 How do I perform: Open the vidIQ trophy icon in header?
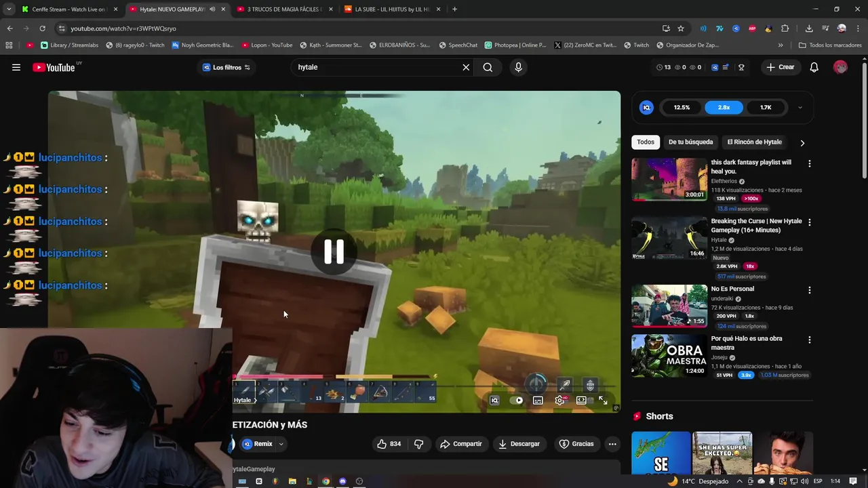point(741,67)
